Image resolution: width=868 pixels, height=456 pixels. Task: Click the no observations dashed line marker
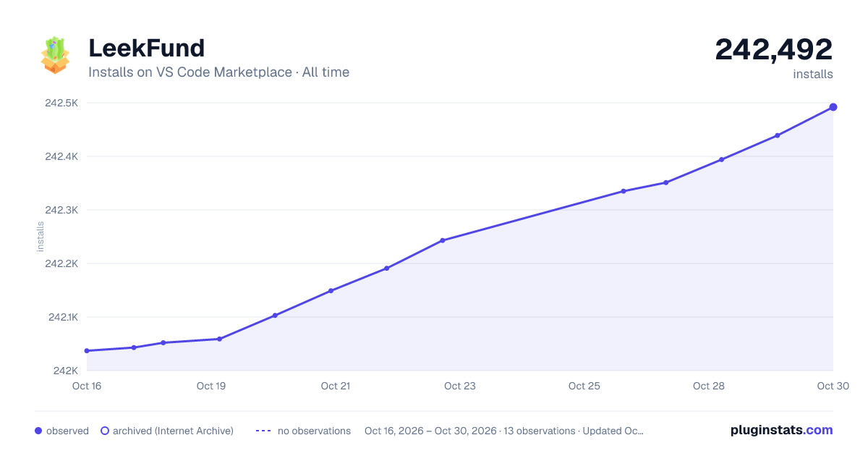coord(263,431)
